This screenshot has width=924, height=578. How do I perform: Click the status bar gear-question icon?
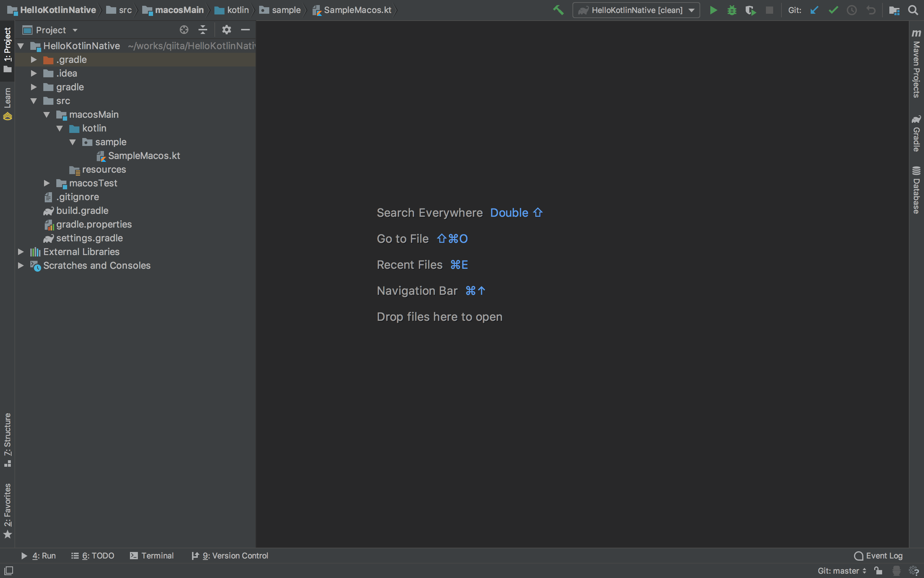(x=914, y=570)
